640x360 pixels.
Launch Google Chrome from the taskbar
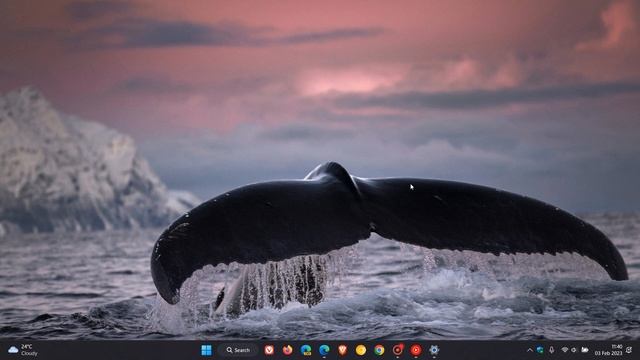coord(379,350)
